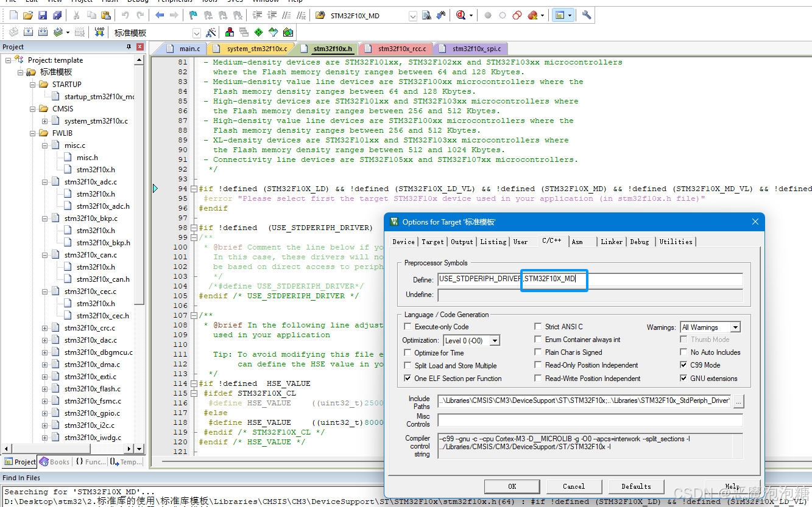The height and width of the screenshot is (507, 812).
Task: Download to flash LOAD icon
Action: 99,32
